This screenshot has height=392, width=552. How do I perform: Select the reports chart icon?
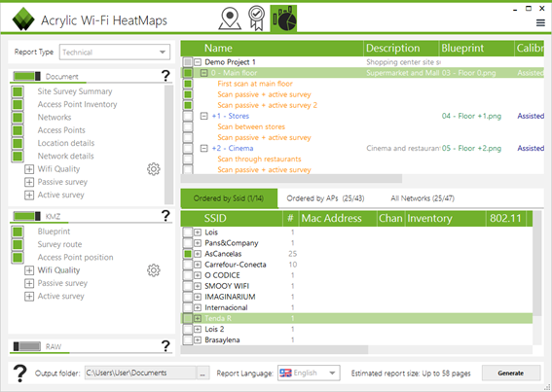pyautogui.click(x=283, y=18)
